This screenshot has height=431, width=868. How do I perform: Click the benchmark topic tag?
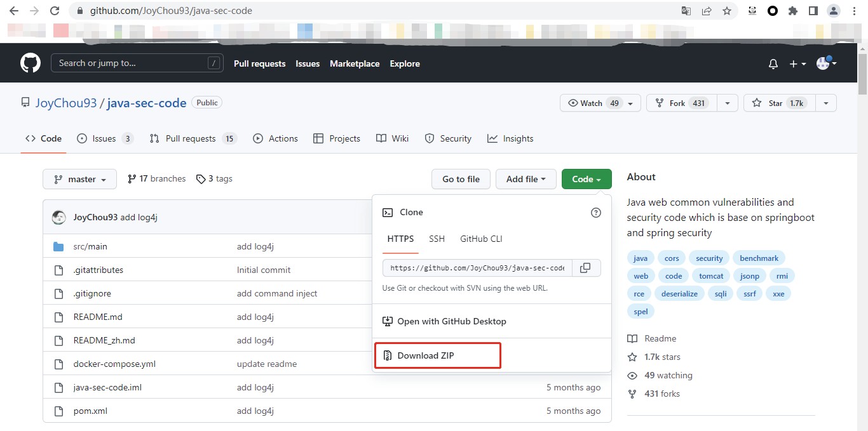tap(759, 258)
